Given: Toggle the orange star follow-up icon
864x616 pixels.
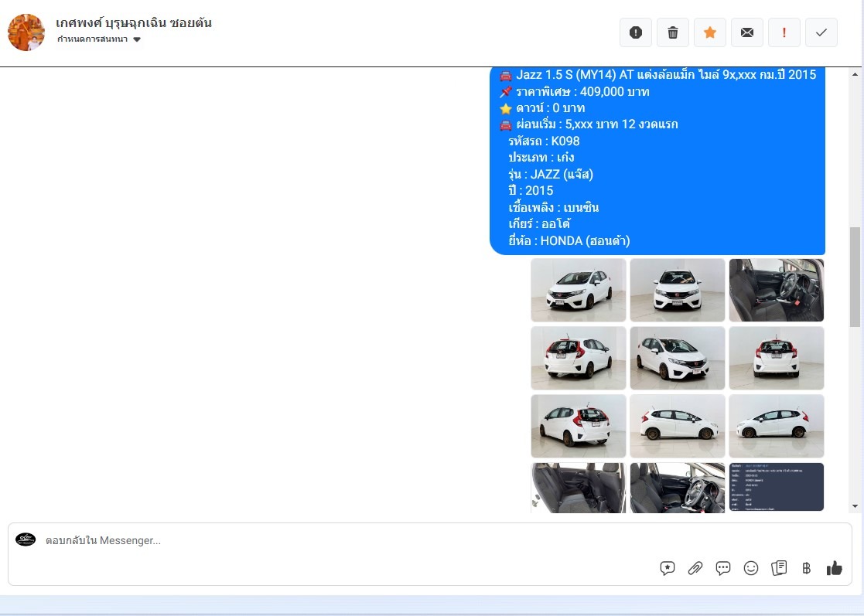Looking at the screenshot, I should (710, 32).
